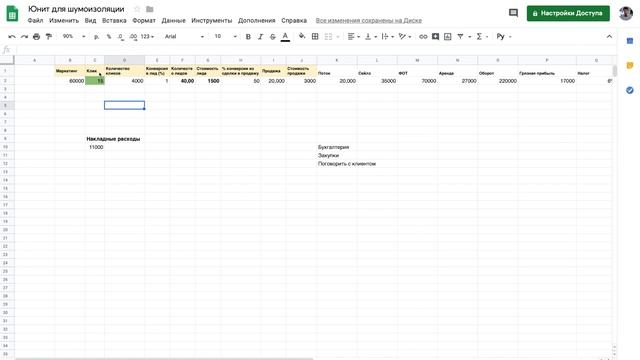This screenshot has width=640, height=360.
Task: Toggle italic formatting
Action: (260, 37)
